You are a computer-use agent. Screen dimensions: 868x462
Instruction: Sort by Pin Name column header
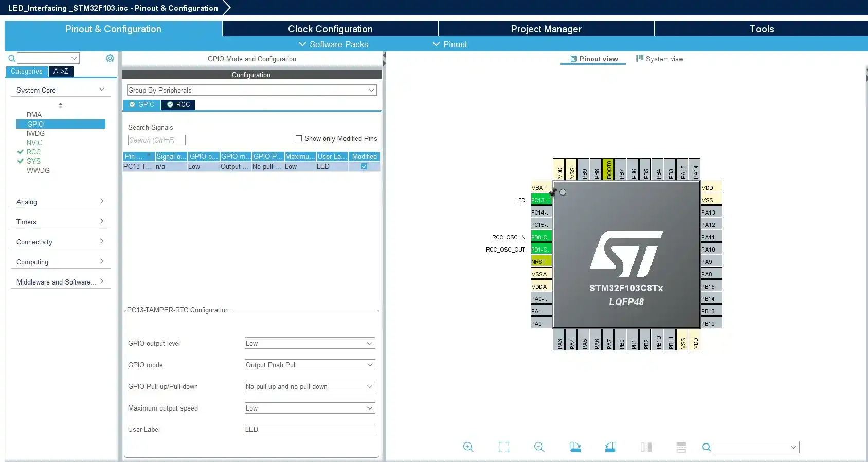[138, 156]
